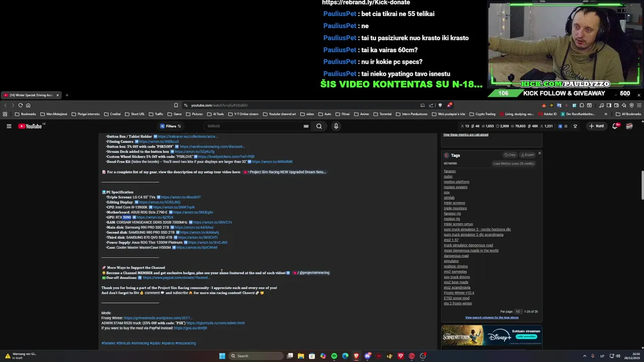Share this page via address bar share icon
Screen dimensions: 644x362
coord(431,105)
